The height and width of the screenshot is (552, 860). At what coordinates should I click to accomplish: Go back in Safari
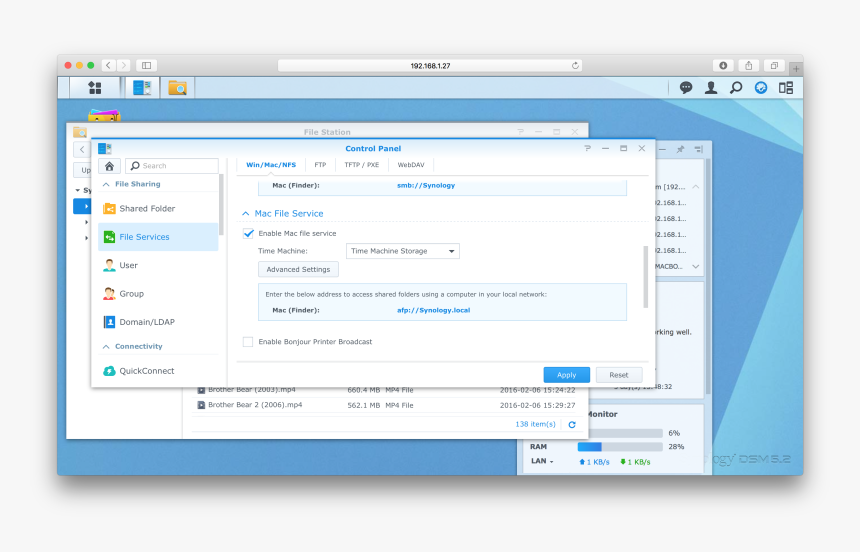[109, 65]
